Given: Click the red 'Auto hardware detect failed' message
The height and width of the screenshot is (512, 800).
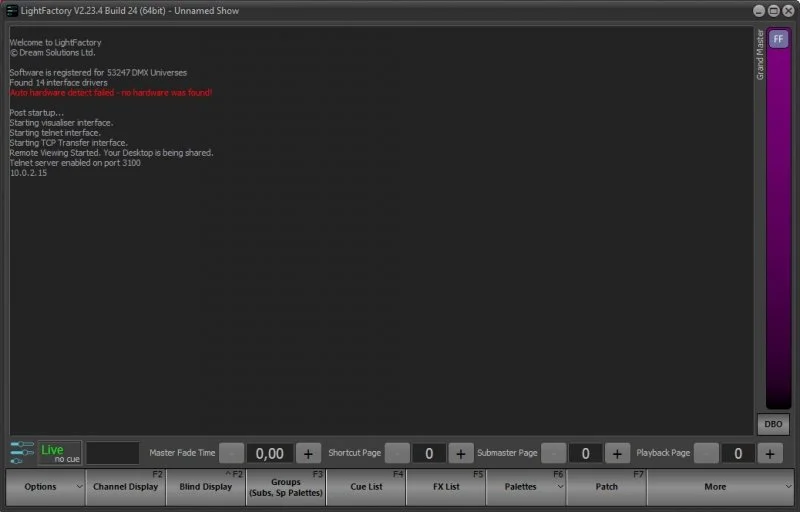Looking at the screenshot, I should pyautogui.click(x=111, y=93).
